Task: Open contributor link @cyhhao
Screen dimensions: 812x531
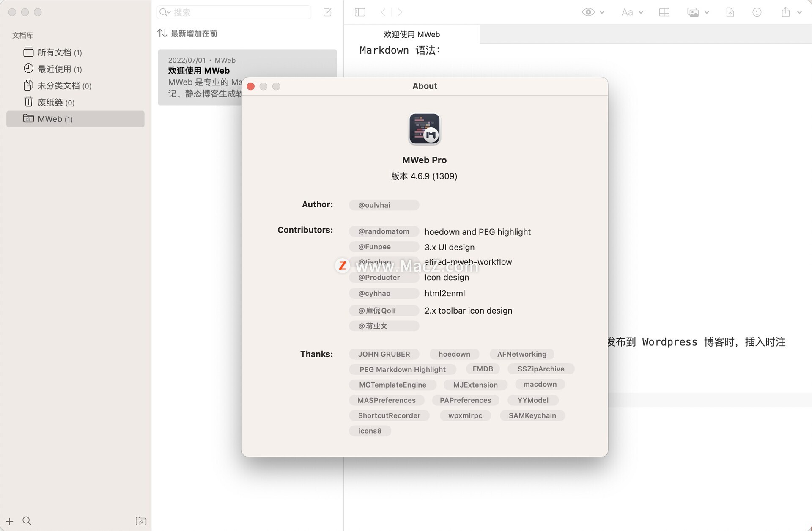Action: coord(384,293)
